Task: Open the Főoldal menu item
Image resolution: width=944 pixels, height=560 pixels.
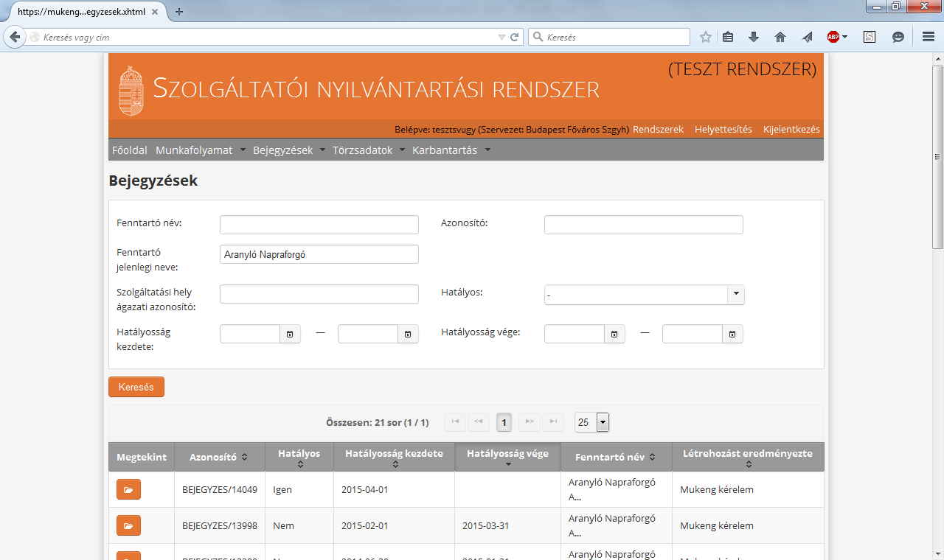Action: (x=130, y=150)
